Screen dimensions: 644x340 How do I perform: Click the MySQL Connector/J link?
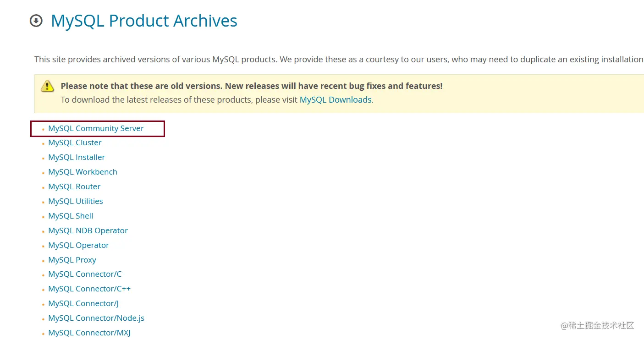(83, 304)
